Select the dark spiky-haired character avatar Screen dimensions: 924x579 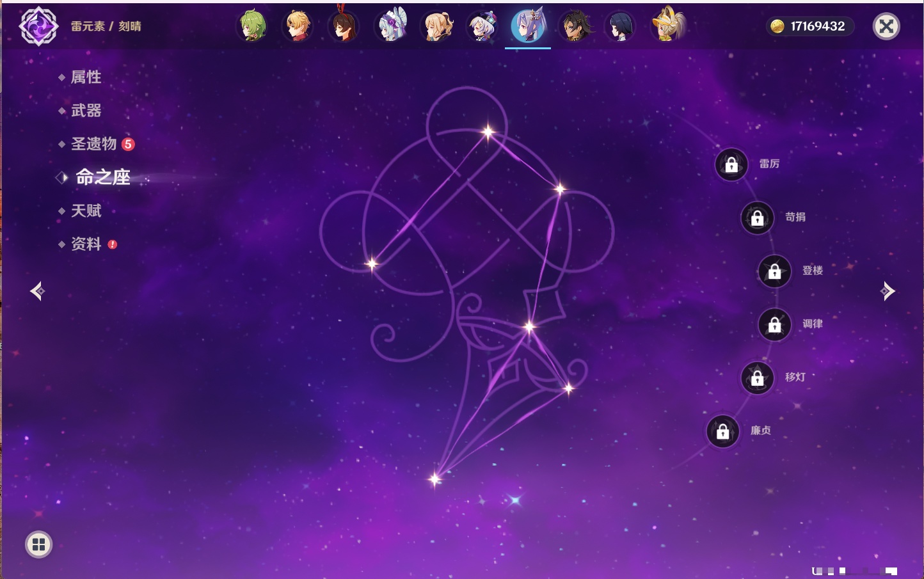[575, 27]
